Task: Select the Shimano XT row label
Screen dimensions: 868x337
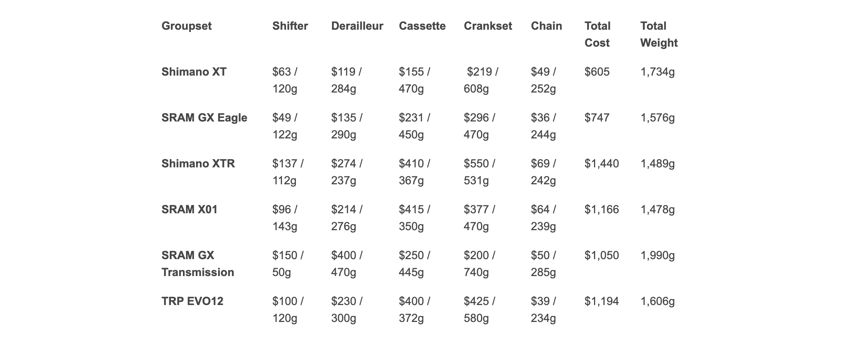Action: 194,72
